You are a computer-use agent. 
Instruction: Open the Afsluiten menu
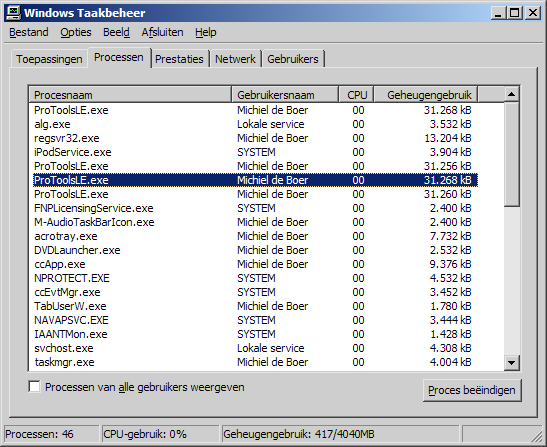point(162,32)
